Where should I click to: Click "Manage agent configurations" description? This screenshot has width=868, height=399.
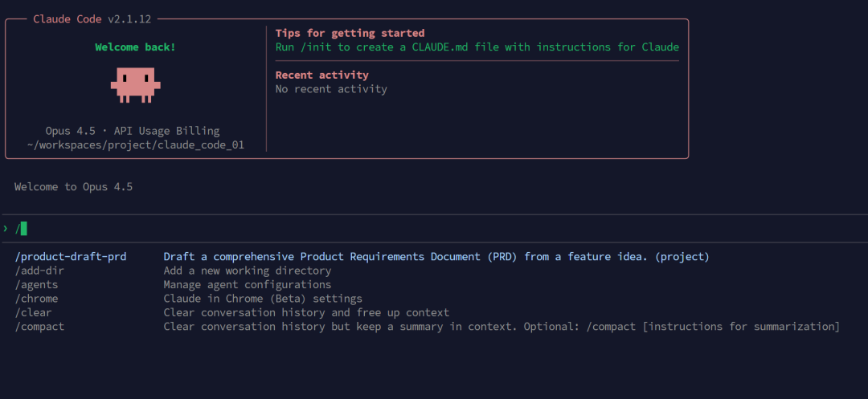point(247,284)
